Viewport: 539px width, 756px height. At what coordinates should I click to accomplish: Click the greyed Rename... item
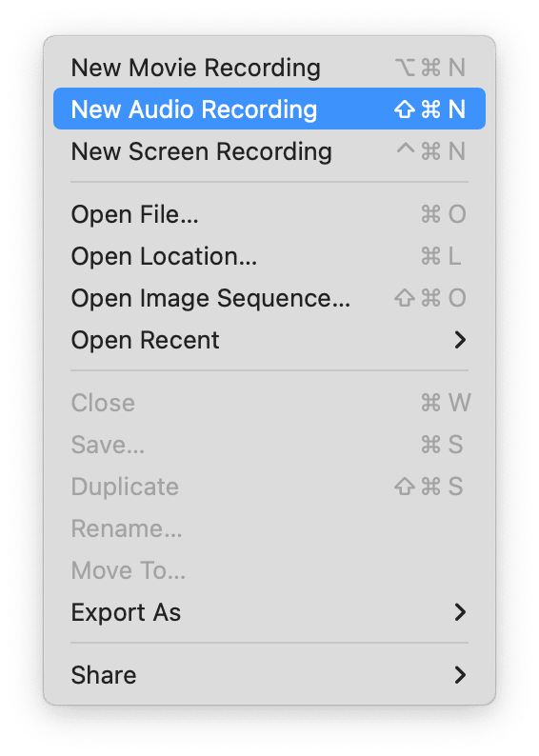269,528
